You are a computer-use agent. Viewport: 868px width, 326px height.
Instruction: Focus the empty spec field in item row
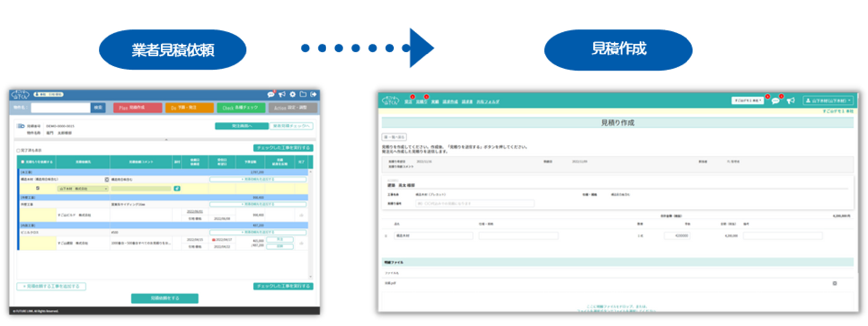point(519,236)
